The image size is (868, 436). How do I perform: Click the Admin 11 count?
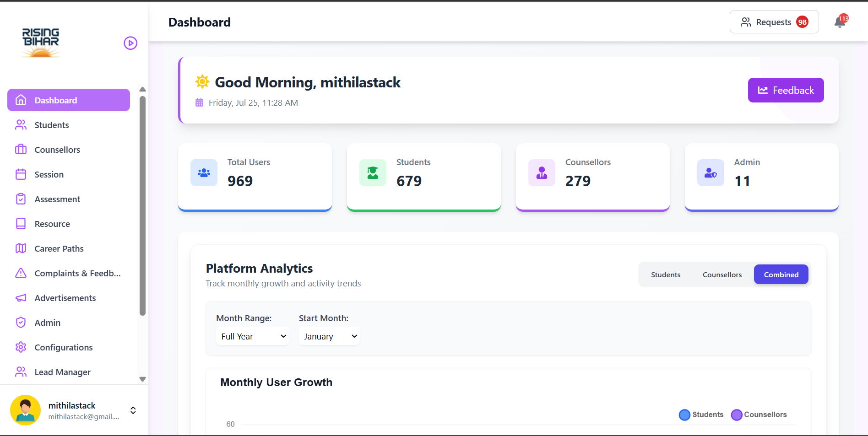742,181
